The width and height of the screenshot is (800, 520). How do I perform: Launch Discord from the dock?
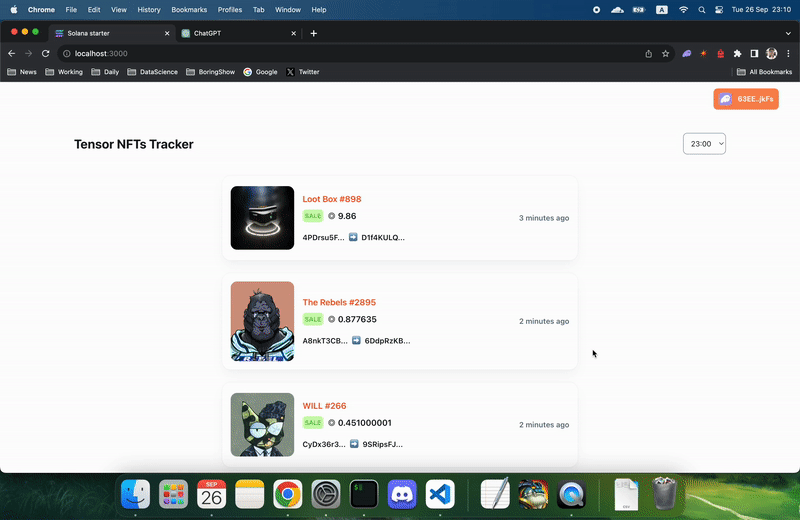[402, 493]
